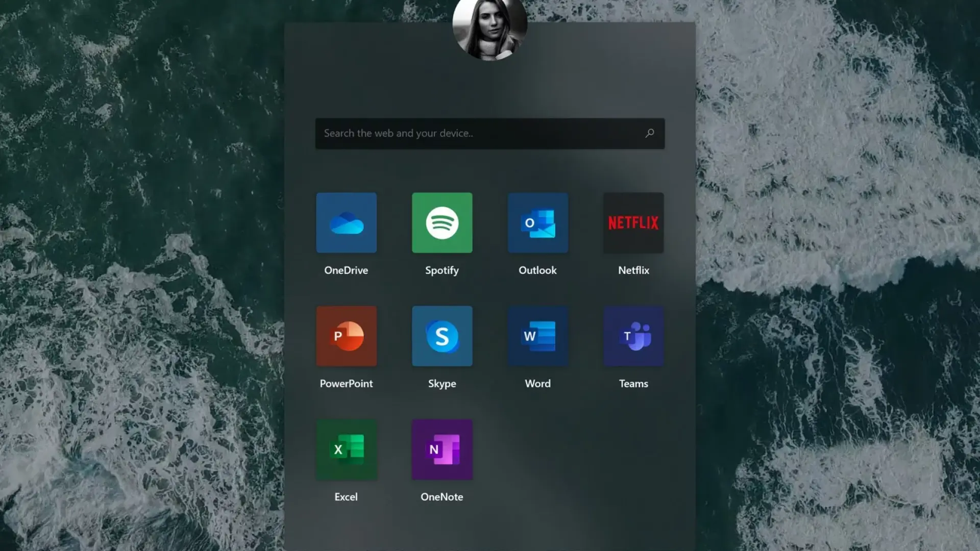Select the Netflix name label

pyautogui.click(x=633, y=270)
